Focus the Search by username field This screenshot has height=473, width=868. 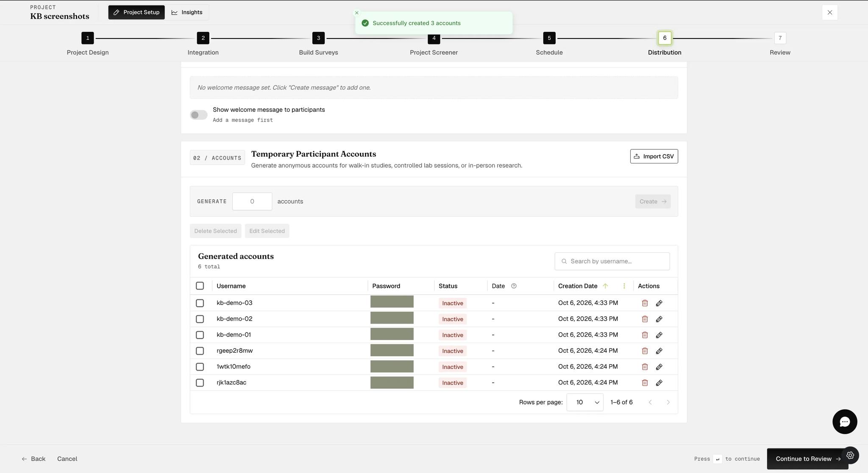(x=612, y=261)
